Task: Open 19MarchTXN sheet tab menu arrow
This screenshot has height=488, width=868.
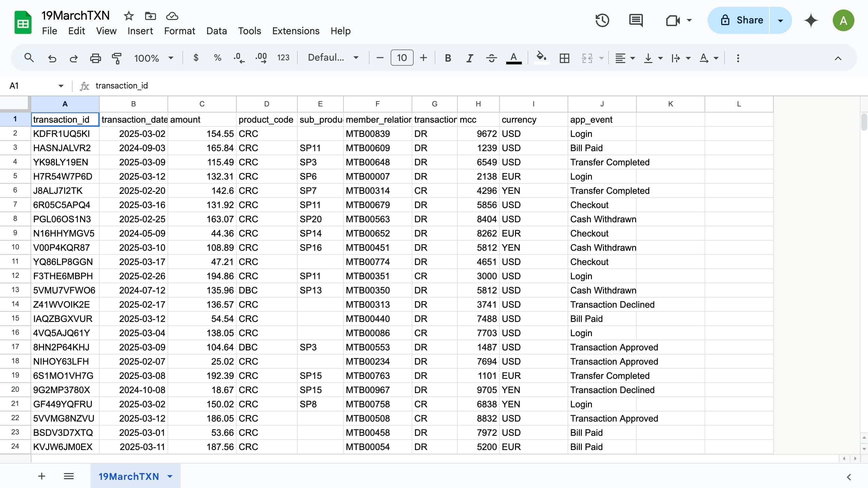Action: [x=170, y=476]
